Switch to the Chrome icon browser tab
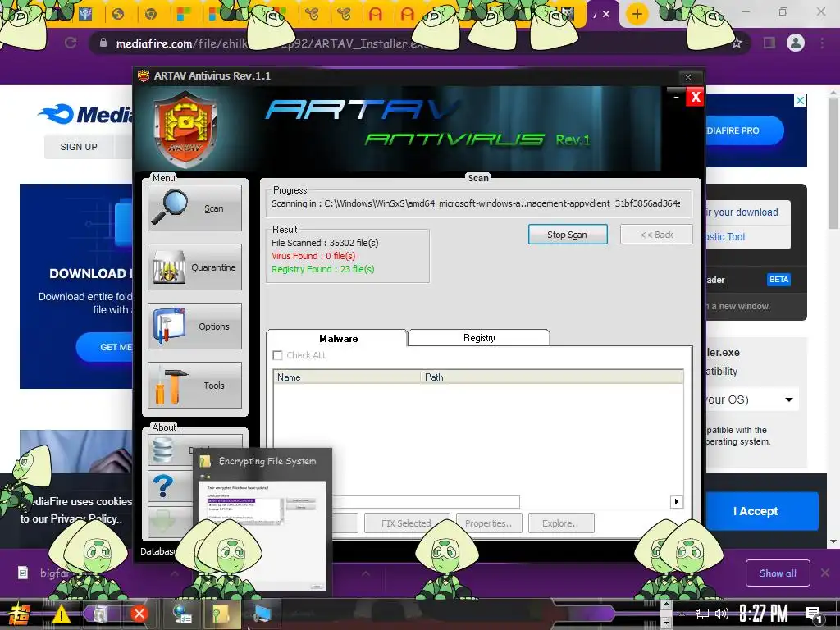Image resolution: width=840 pixels, height=630 pixels. pos(151,14)
